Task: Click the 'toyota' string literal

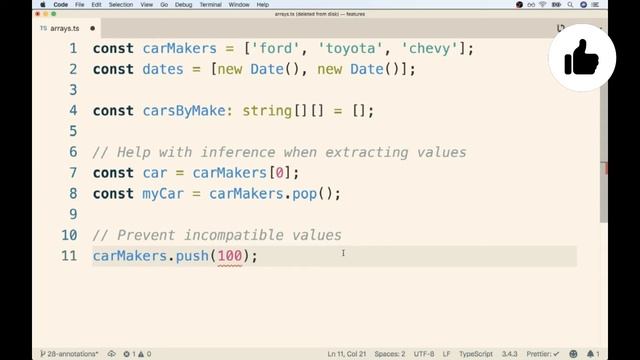Action: [350, 49]
